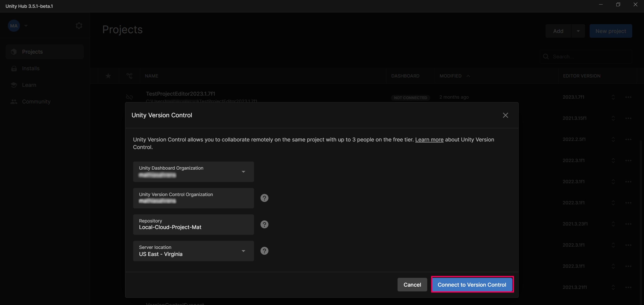Click the MA account avatar
This screenshot has height=305, width=644.
(x=14, y=26)
